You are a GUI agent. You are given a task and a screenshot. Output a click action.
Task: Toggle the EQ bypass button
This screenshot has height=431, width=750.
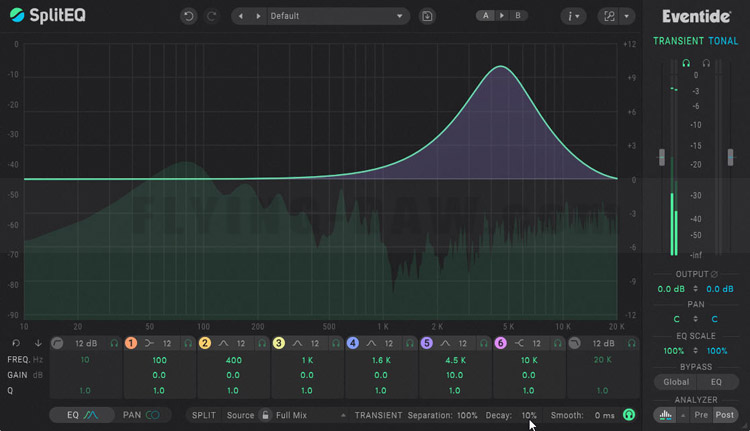coord(717,382)
